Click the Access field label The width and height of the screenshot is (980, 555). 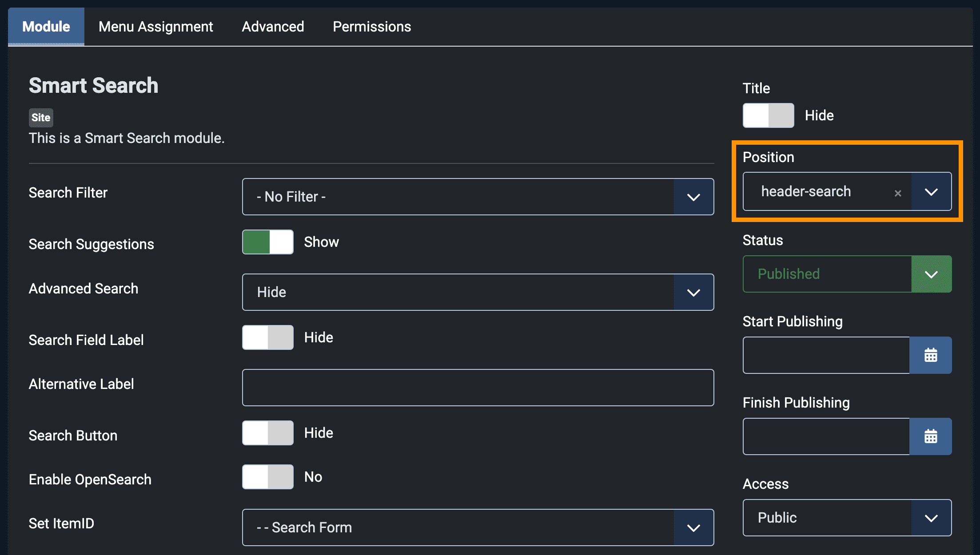[x=765, y=484]
